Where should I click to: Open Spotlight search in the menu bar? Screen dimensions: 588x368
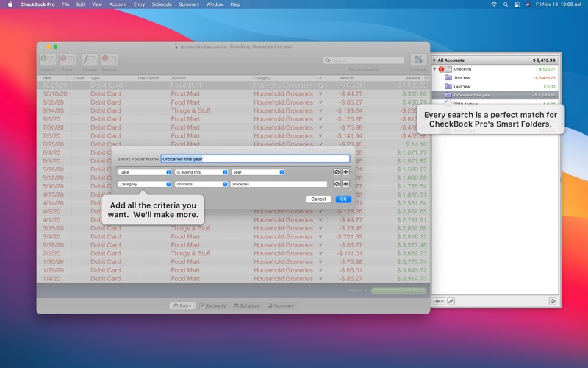click(x=506, y=4)
